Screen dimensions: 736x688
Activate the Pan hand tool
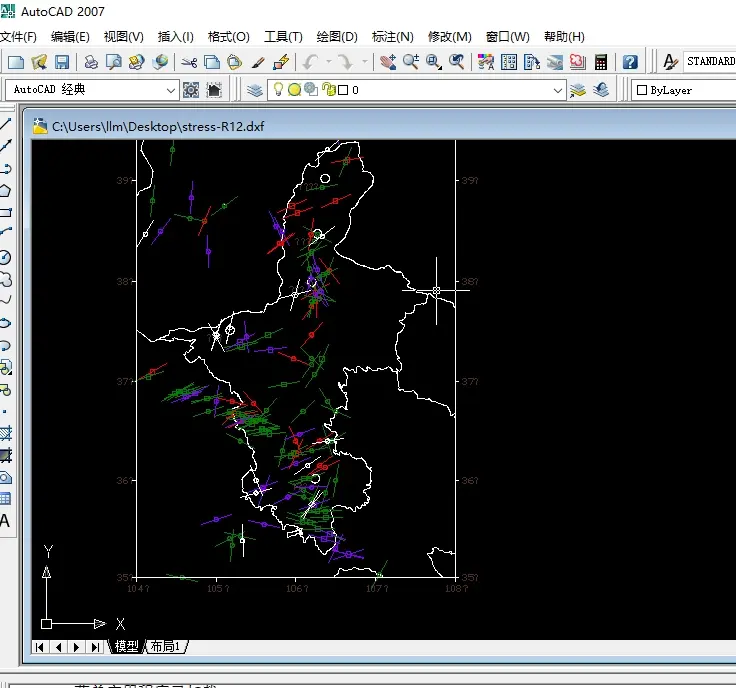[388, 61]
